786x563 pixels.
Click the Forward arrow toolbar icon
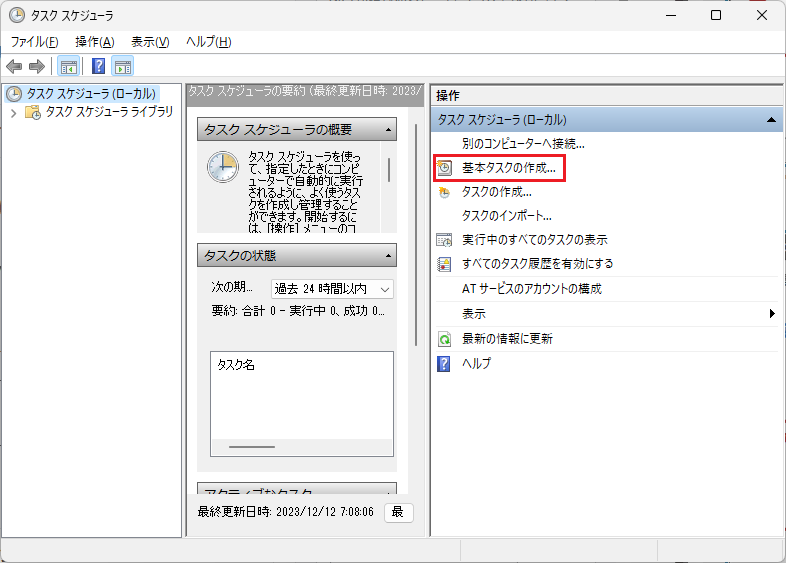37,66
